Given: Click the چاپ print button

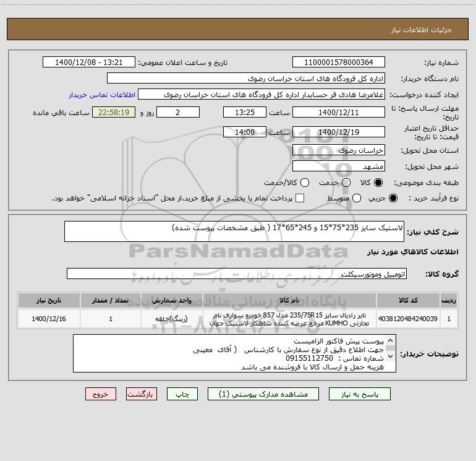Looking at the screenshot, I should (x=182, y=394).
